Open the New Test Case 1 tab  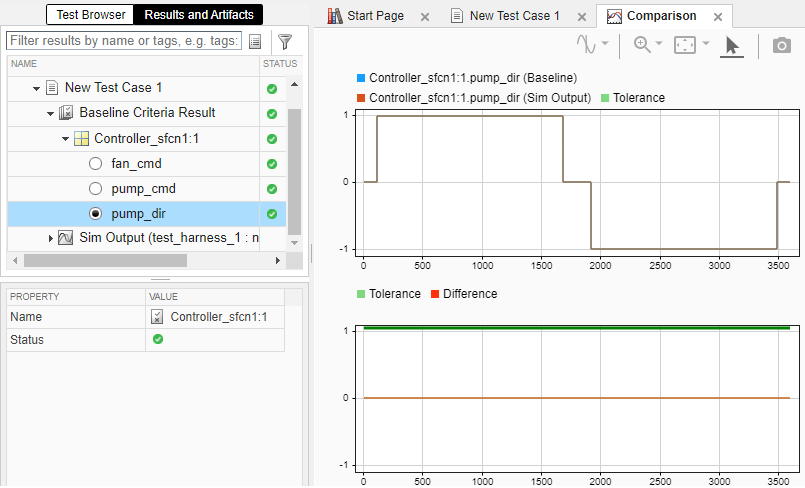coord(514,17)
